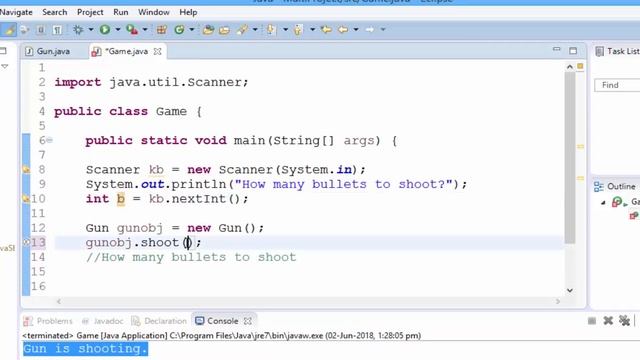Click the editor vertical scrollbar up arrow
This screenshot has width=640, height=360.
[570, 67]
